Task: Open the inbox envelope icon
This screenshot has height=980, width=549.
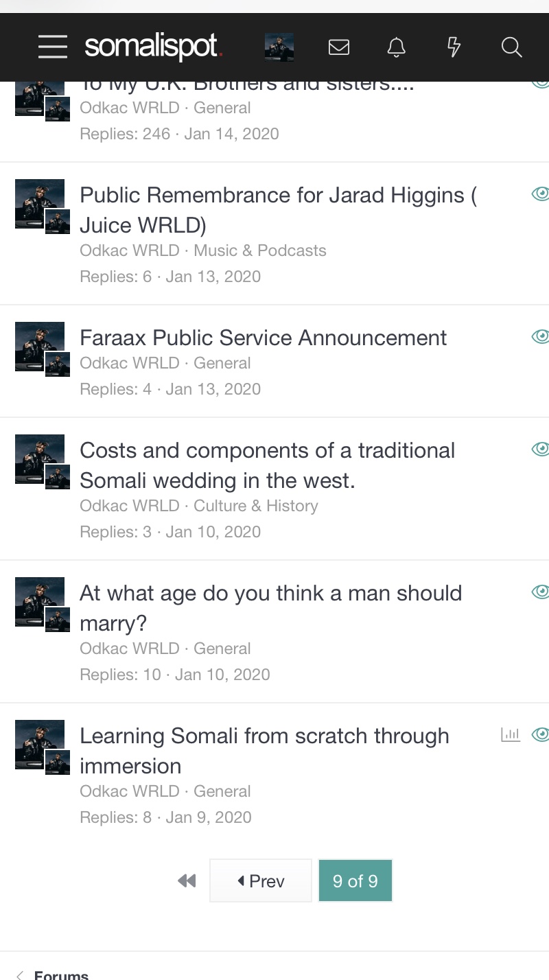Action: (339, 47)
